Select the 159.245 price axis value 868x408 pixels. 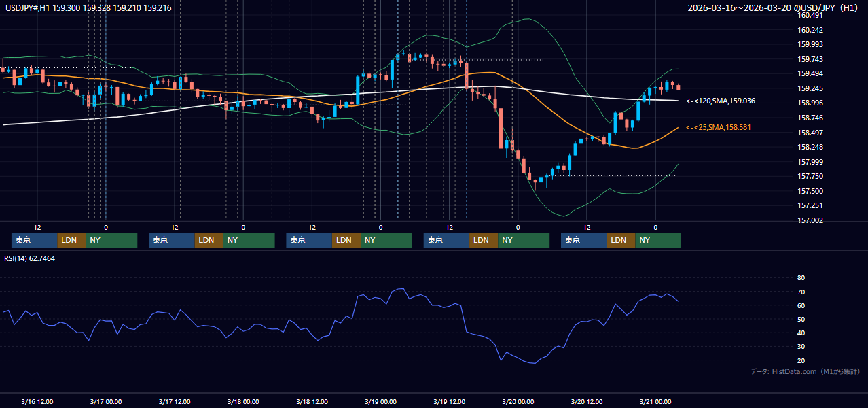pyautogui.click(x=810, y=88)
